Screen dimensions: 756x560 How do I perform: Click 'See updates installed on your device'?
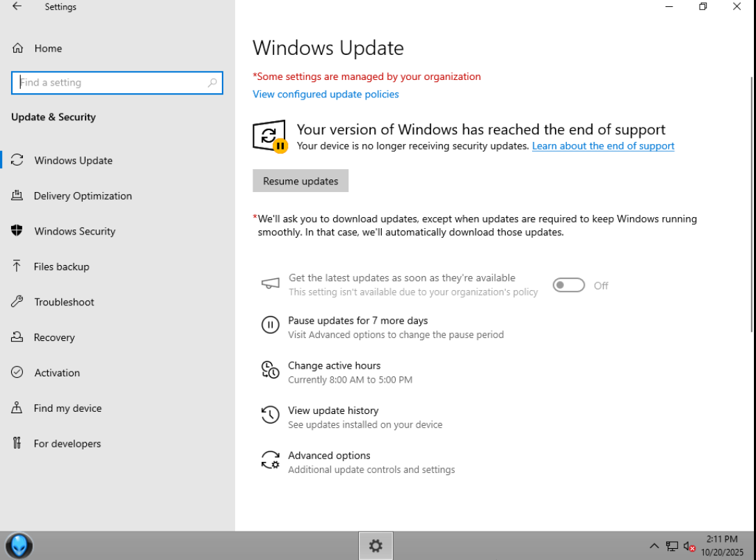click(x=365, y=424)
